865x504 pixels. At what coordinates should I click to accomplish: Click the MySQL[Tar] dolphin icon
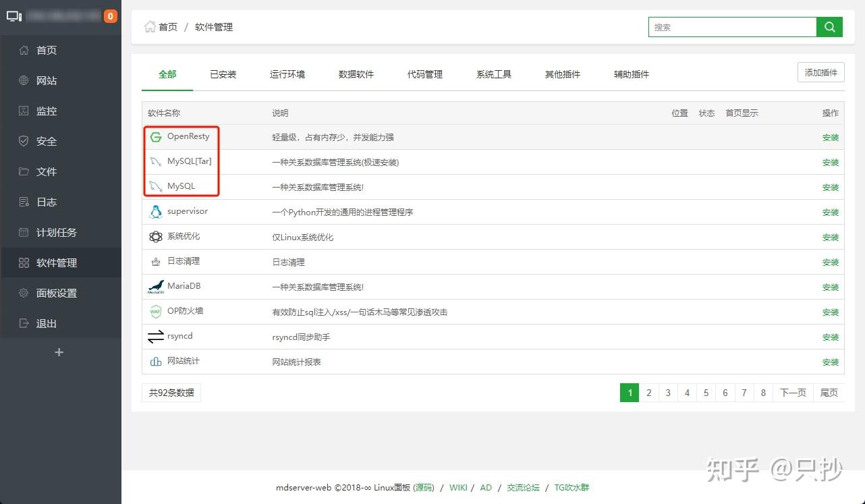click(155, 161)
